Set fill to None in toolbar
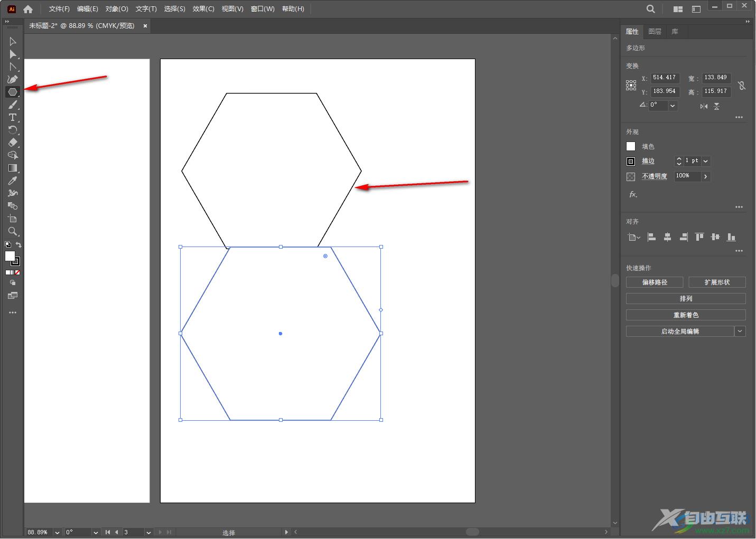The width and height of the screenshot is (756, 539). pos(17,272)
